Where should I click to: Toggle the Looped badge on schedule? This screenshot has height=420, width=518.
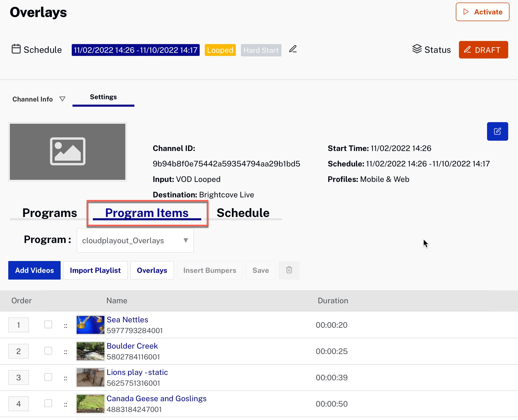click(220, 50)
